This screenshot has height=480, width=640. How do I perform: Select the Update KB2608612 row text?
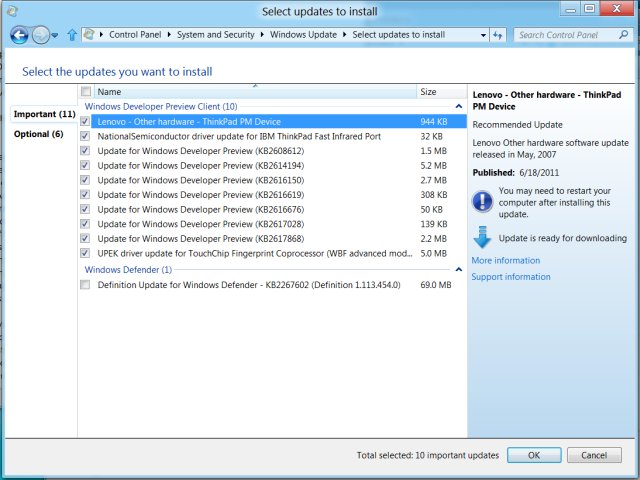coord(201,151)
